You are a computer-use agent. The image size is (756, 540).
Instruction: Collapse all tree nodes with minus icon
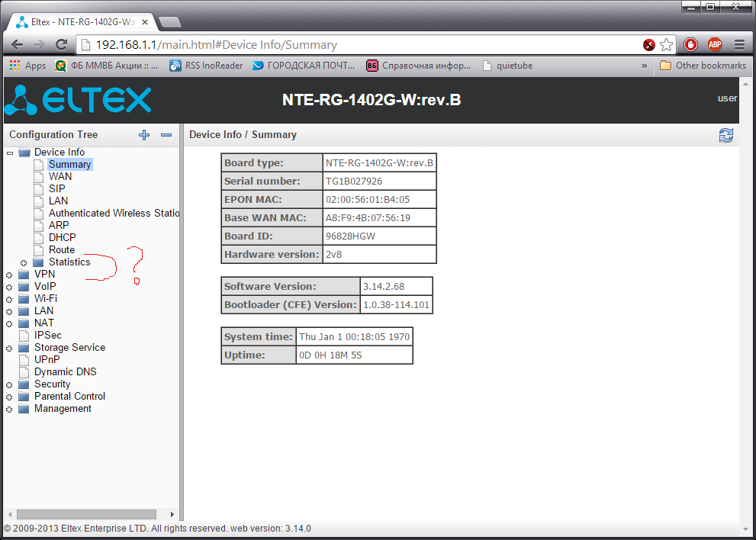[166, 135]
